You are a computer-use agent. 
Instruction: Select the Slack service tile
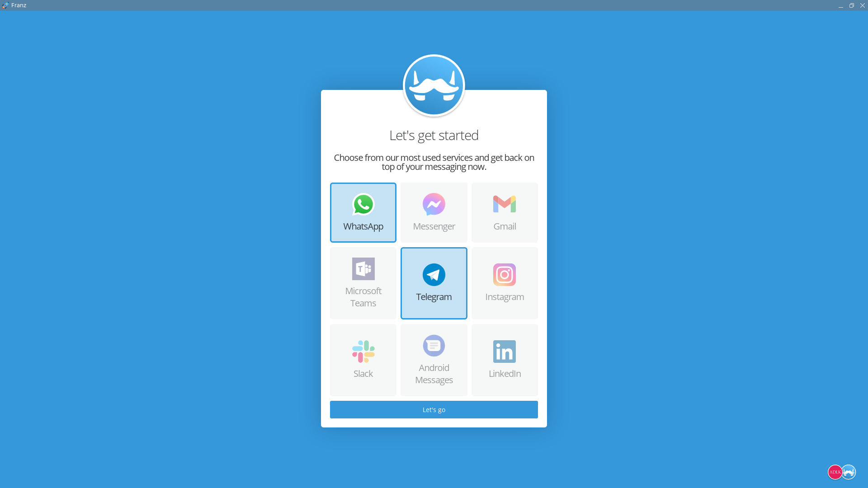pyautogui.click(x=363, y=360)
